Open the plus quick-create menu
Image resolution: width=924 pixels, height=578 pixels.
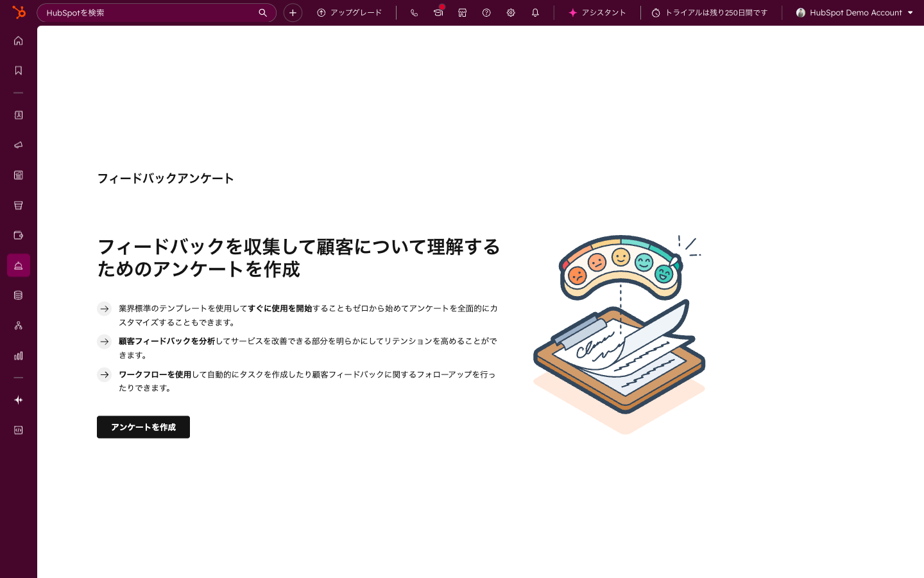(x=293, y=13)
